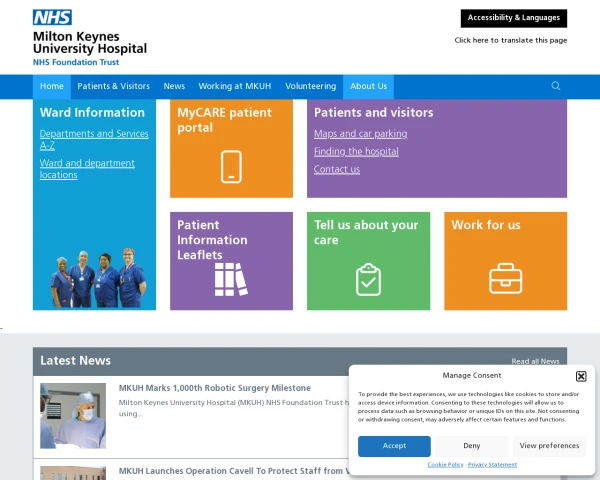Click Tell us about your care heading
Viewport: 600px width, 480px height.
click(x=366, y=232)
